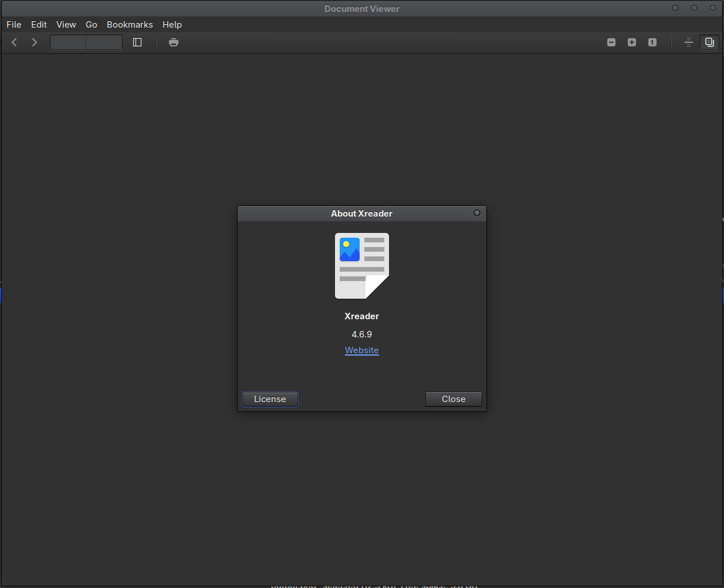This screenshot has height=588, width=724.
Task: Print the document icon
Action: (174, 42)
